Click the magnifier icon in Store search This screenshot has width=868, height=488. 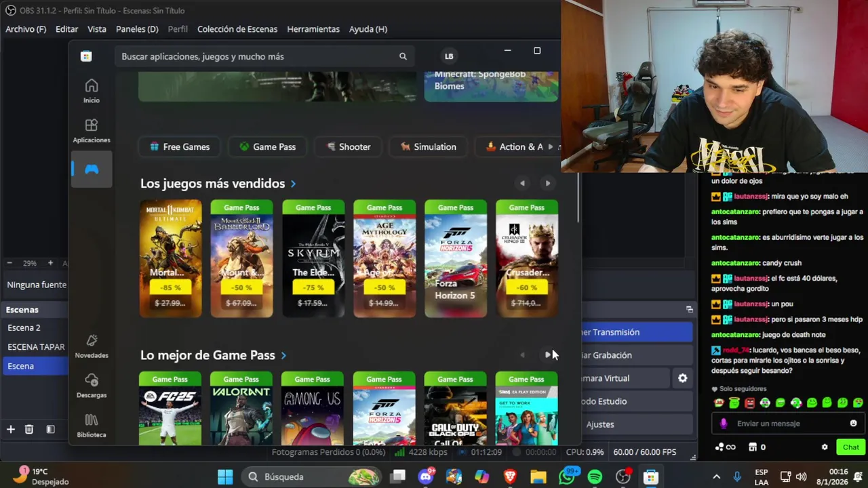pyautogui.click(x=403, y=56)
